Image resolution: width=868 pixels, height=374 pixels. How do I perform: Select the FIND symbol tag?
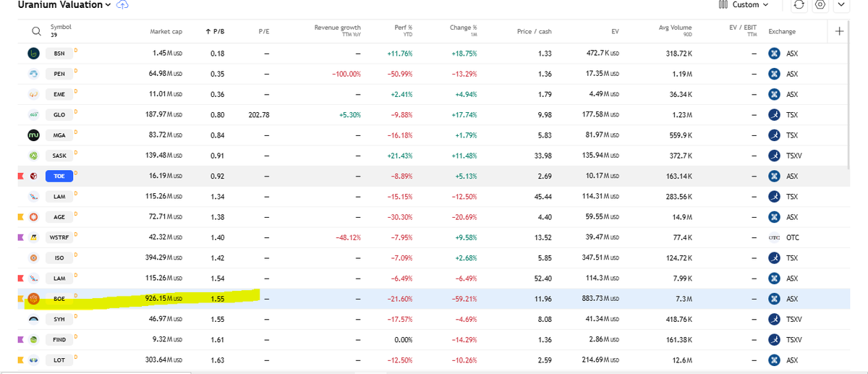(x=59, y=339)
